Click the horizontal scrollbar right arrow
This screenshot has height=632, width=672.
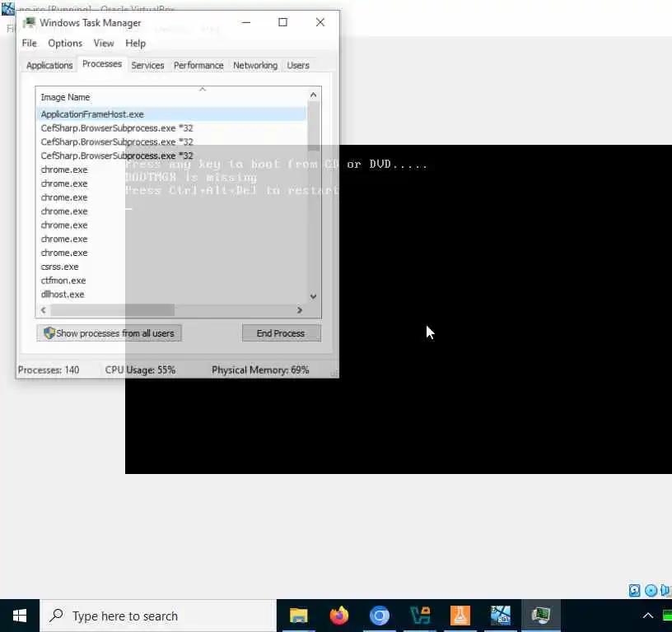(x=300, y=310)
